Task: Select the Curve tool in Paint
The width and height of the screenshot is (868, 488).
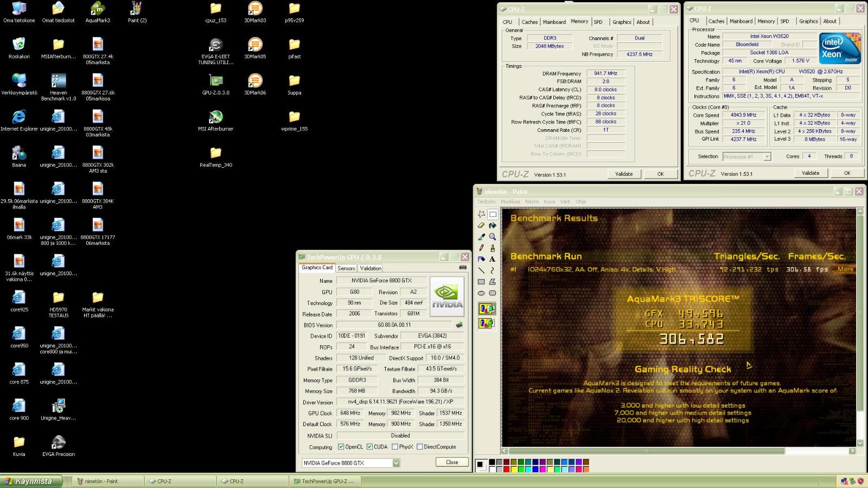Action: tap(493, 270)
